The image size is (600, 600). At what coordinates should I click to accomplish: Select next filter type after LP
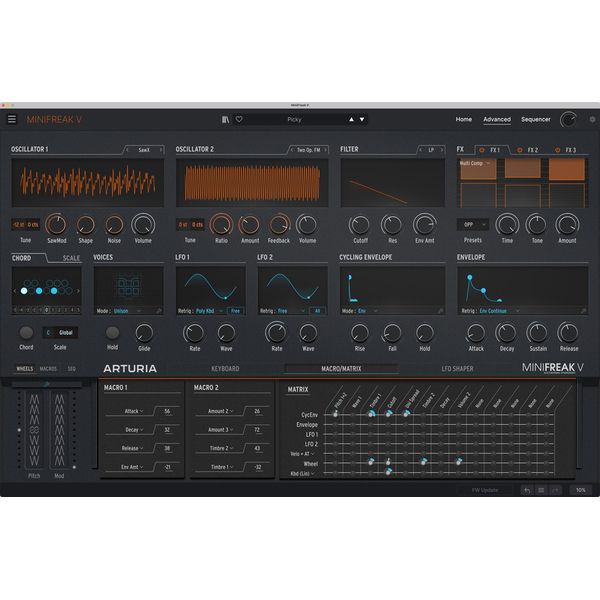coord(442,150)
